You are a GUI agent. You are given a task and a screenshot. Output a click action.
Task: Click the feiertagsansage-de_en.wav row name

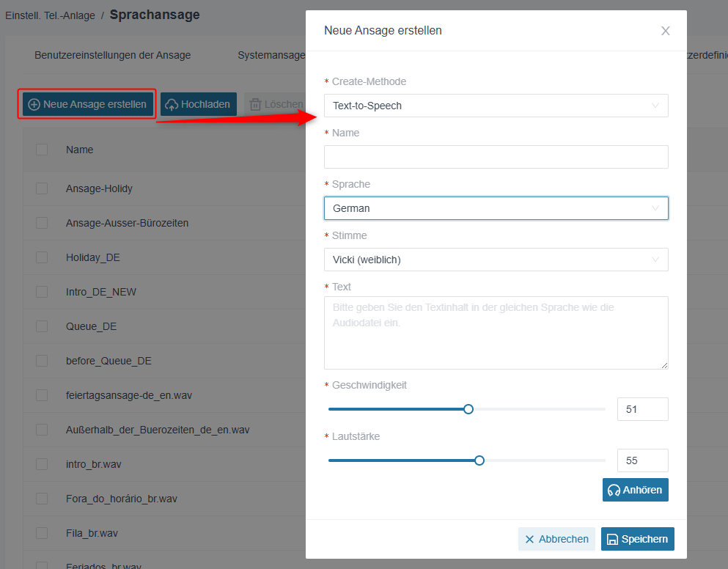[129, 395]
